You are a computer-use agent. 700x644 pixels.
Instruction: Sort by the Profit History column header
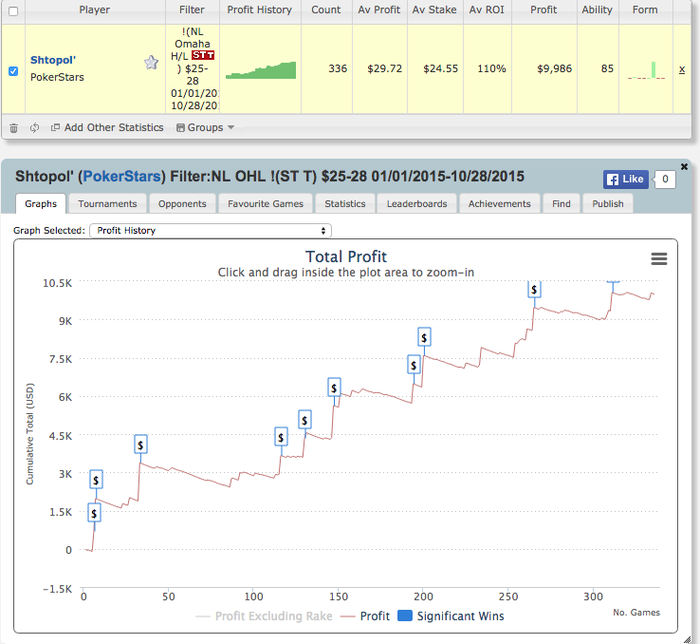[x=259, y=10]
